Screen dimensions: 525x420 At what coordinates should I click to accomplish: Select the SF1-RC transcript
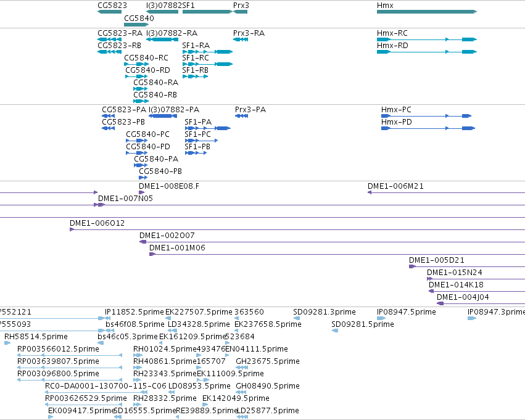tap(207, 64)
